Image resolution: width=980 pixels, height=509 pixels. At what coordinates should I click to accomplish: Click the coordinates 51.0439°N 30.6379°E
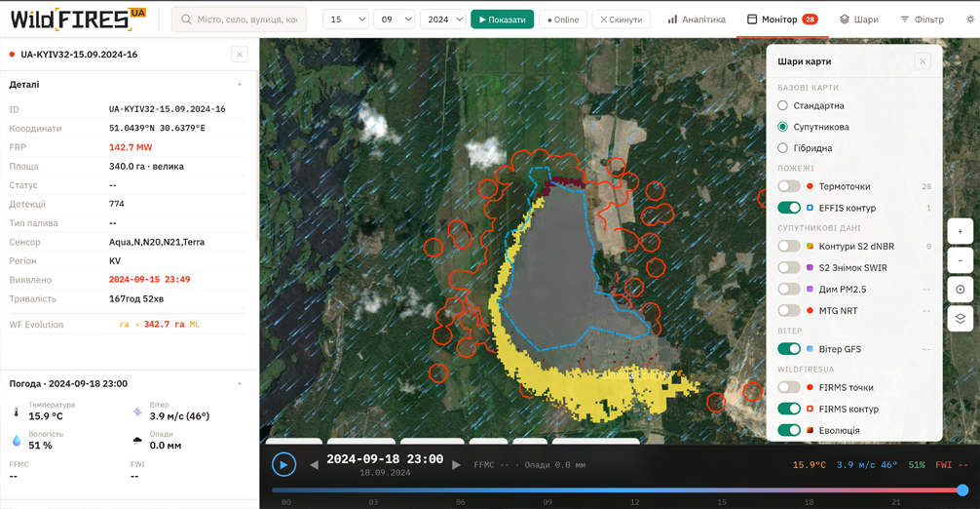click(157, 128)
